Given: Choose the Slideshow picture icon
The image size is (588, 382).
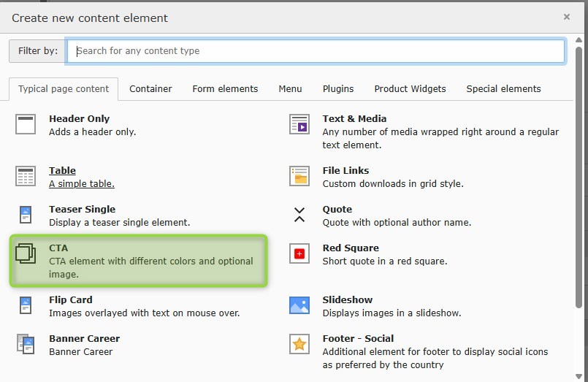Looking at the screenshot, I should click(x=299, y=306).
